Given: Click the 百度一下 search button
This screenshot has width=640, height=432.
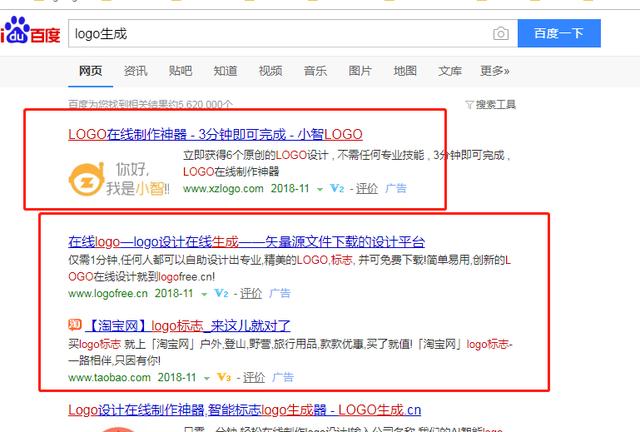Looking at the screenshot, I should pos(559,33).
